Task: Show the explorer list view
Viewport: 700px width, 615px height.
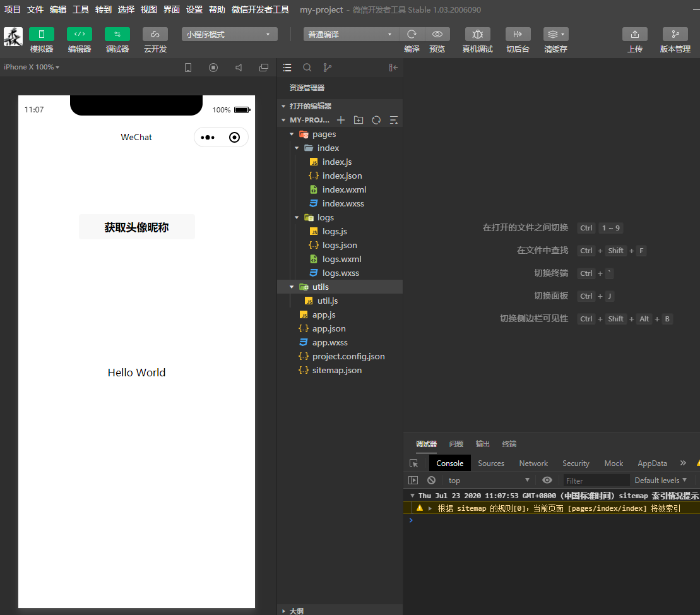Action: [287, 68]
